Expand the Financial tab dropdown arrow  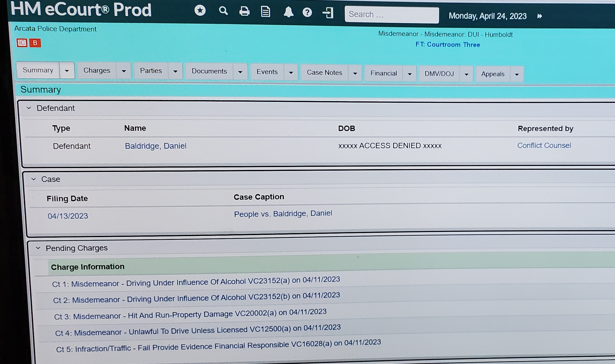(409, 74)
